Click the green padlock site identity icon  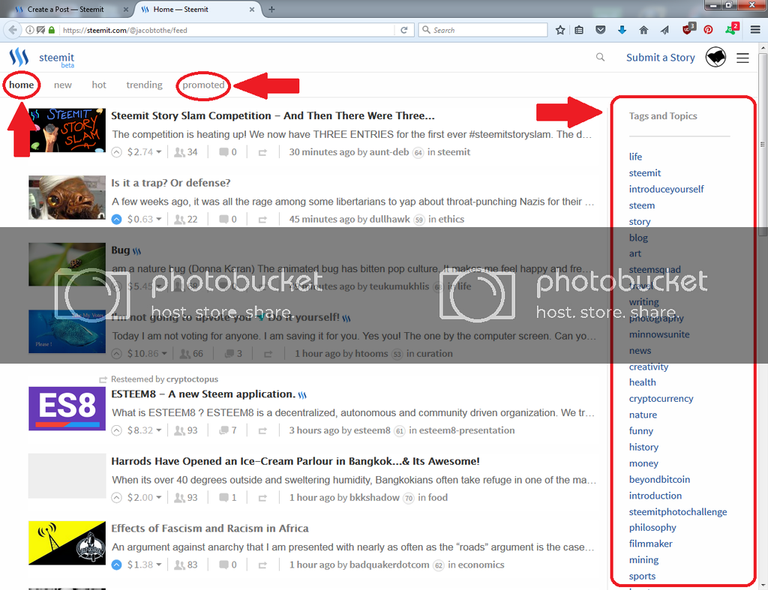pyautogui.click(x=51, y=30)
